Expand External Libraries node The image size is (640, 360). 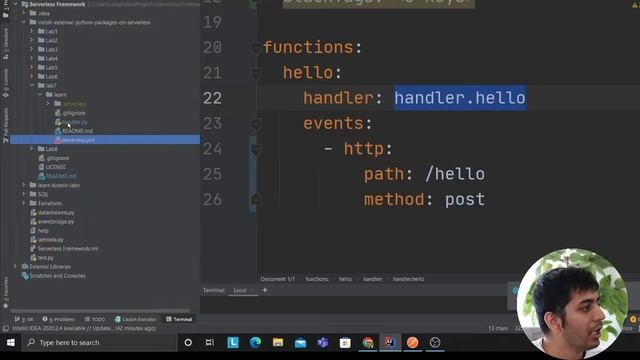15,267
